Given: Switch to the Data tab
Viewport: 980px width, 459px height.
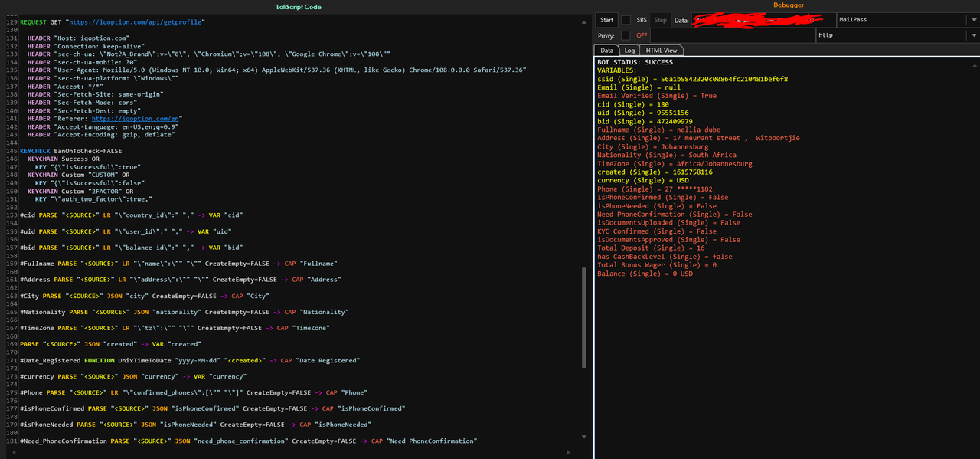Looking at the screenshot, I should 606,50.
